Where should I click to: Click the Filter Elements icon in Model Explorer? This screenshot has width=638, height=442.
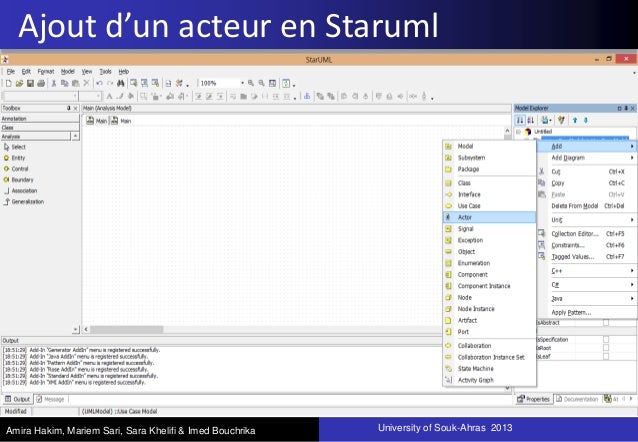point(562,120)
